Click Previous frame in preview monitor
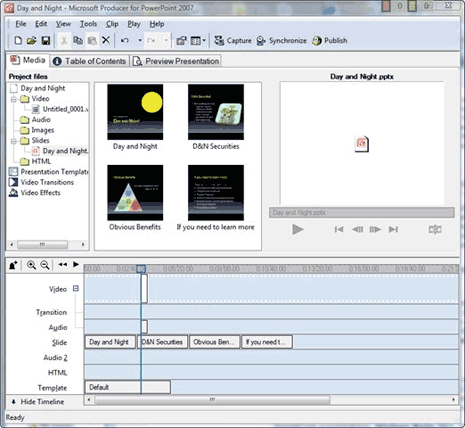 [357, 229]
